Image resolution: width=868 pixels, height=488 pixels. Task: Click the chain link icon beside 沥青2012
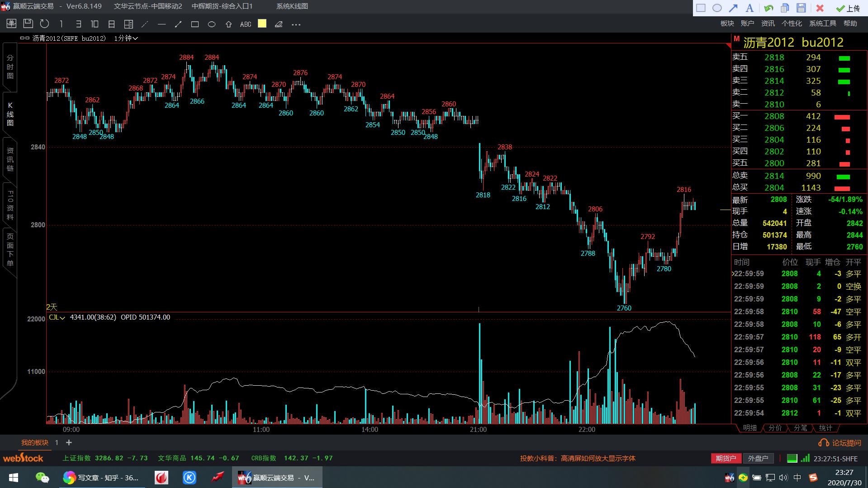coord(25,38)
